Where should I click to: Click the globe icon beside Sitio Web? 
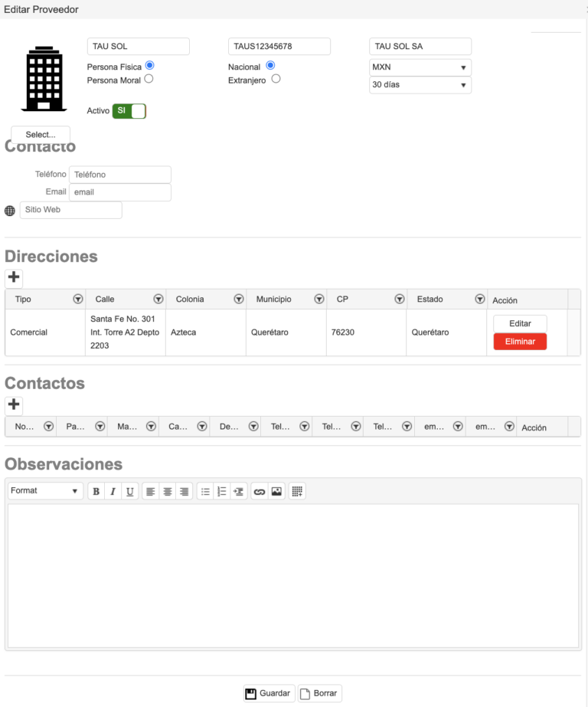[10, 211]
